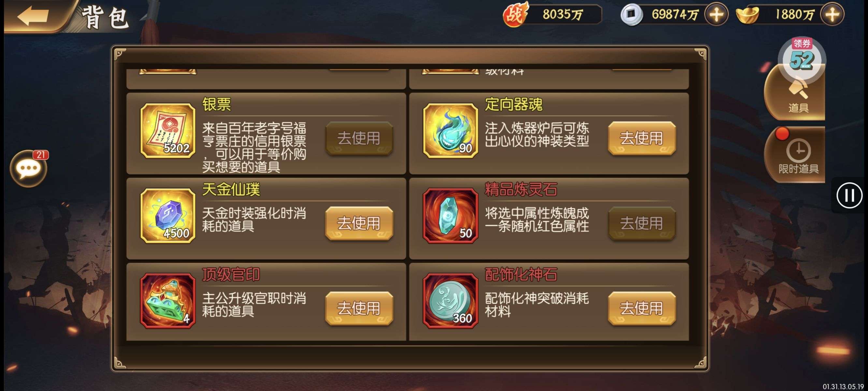
Task: Tap the pause recording button
Action: pos(849,195)
